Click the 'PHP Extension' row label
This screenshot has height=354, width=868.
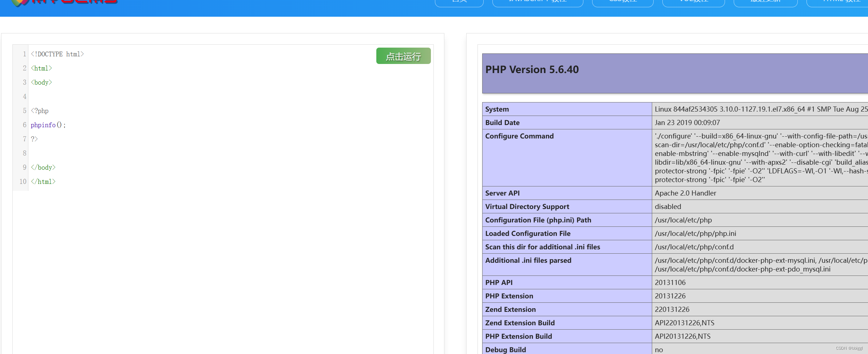pyautogui.click(x=509, y=296)
